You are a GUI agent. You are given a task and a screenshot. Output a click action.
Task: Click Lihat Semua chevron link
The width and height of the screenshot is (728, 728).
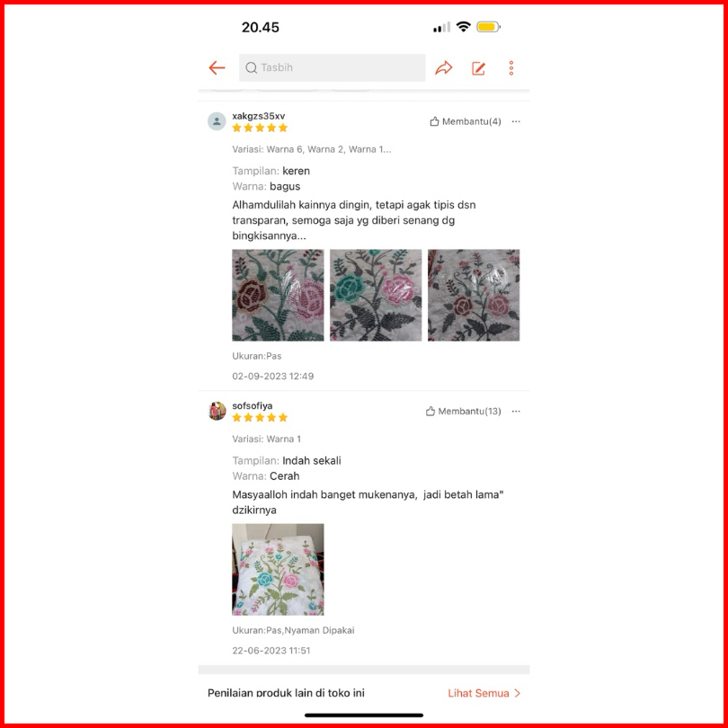(x=484, y=693)
